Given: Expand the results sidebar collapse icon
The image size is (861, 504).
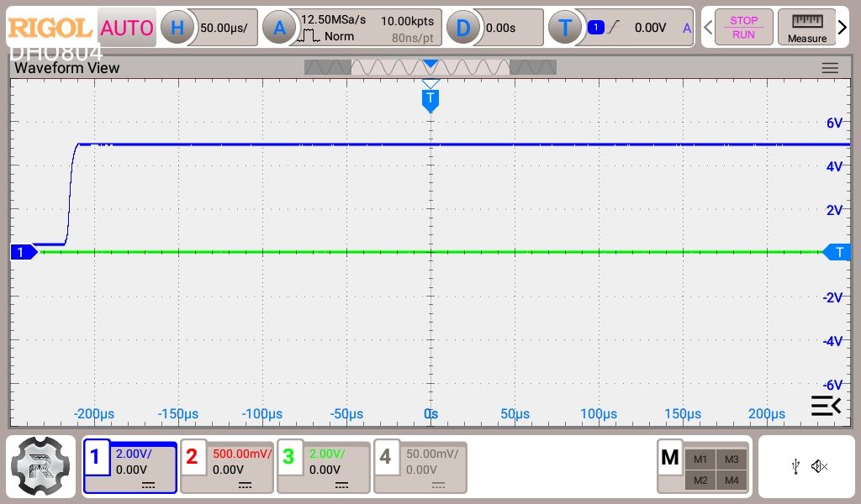Looking at the screenshot, I should click(826, 406).
